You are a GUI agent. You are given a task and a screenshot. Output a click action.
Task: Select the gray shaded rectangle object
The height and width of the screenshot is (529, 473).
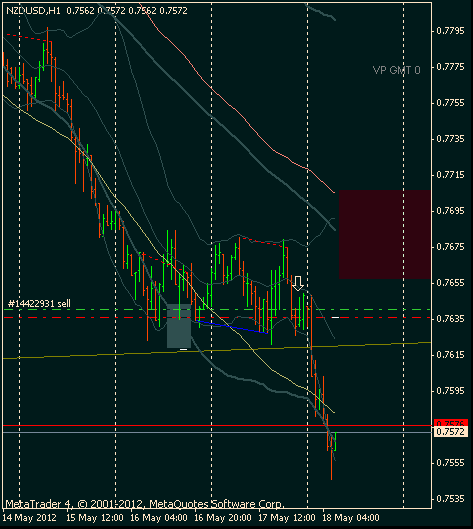coord(179,326)
